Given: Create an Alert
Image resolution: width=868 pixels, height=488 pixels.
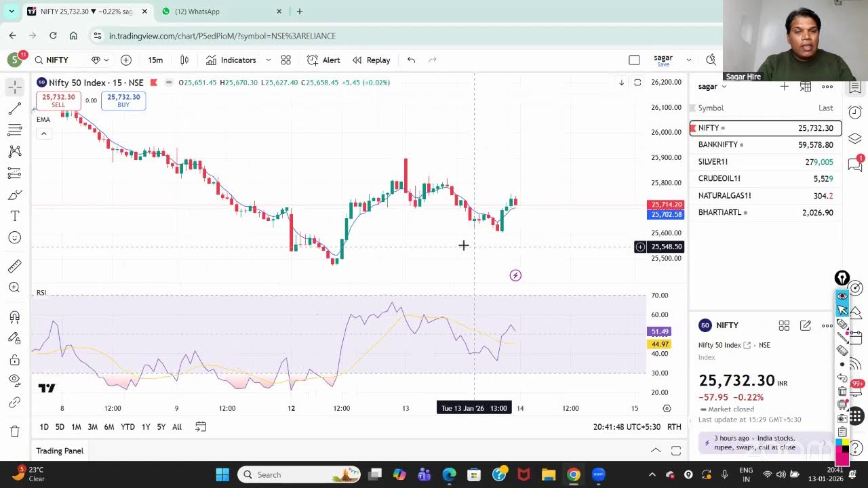Looking at the screenshot, I should pyautogui.click(x=323, y=60).
